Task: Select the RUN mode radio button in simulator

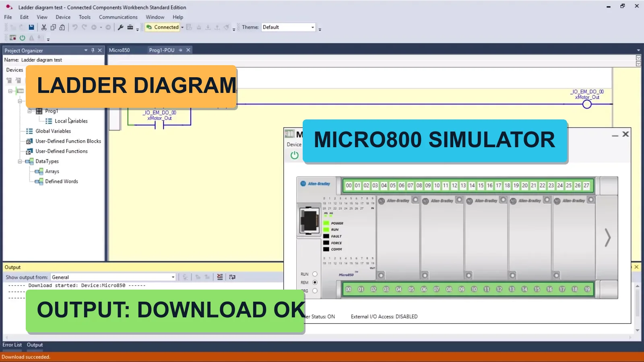Action: (315, 274)
